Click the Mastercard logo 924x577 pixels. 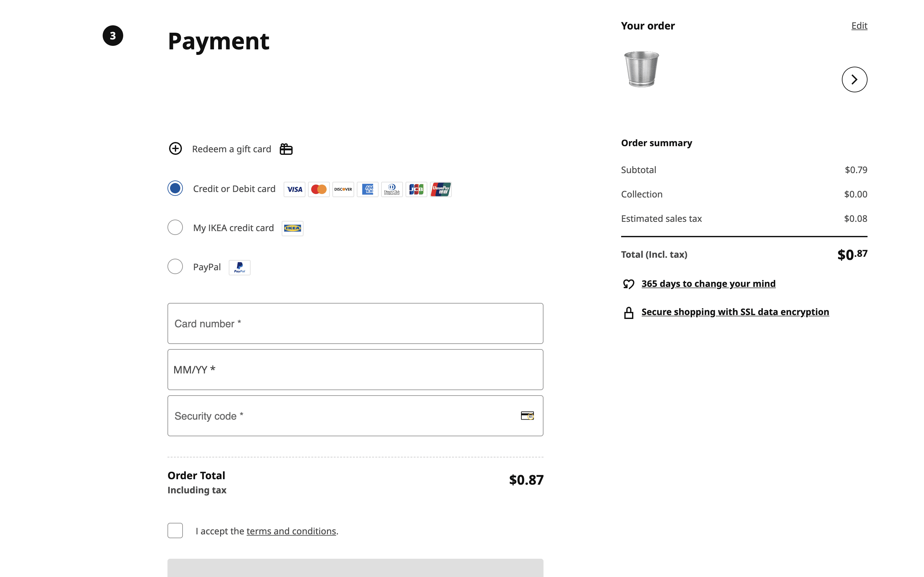[x=319, y=189]
